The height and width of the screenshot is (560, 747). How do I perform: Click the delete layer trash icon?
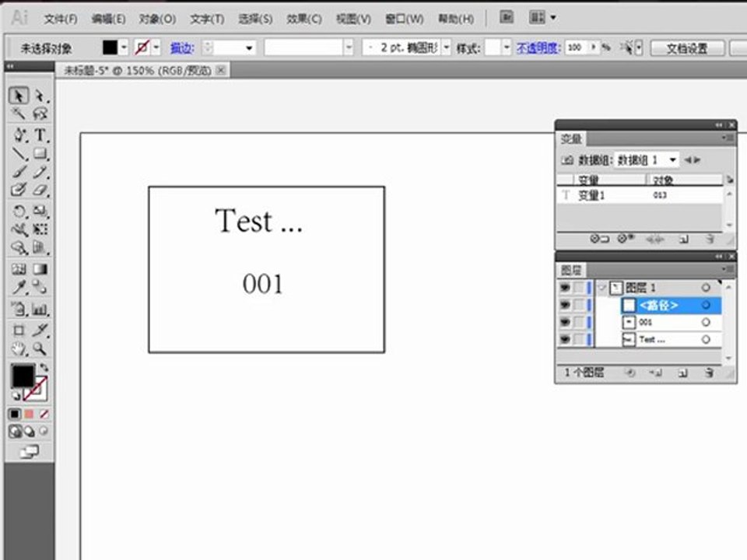click(x=710, y=373)
